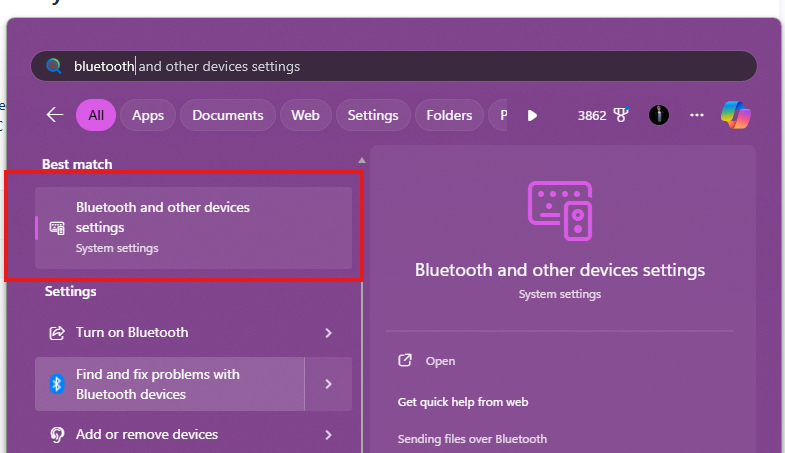Click the Turn on Bluetooth share icon
Screen dimensions: 785x453
[57, 333]
